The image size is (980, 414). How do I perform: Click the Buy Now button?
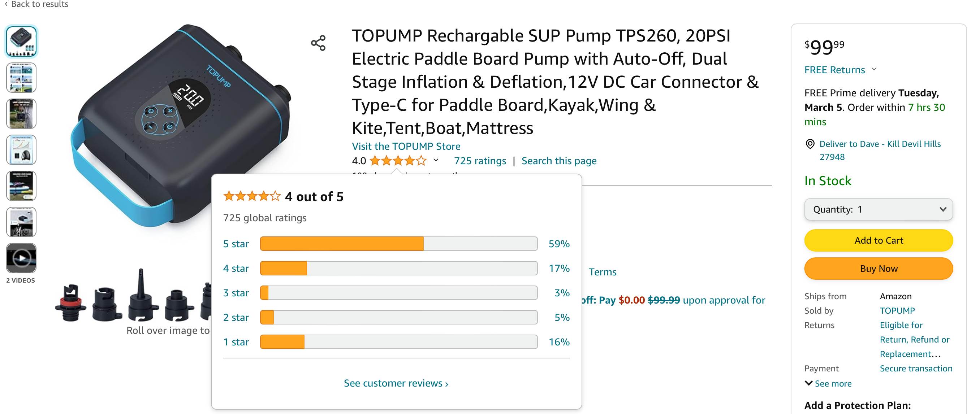878,269
